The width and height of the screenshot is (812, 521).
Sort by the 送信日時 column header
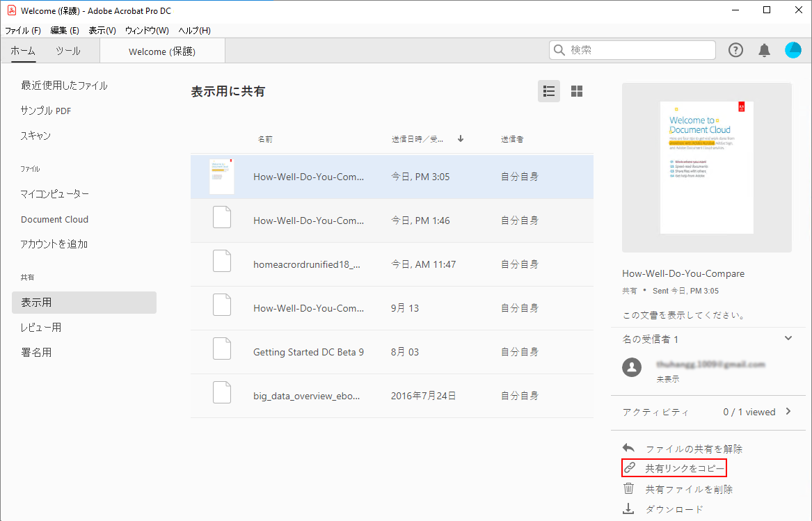coord(417,139)
